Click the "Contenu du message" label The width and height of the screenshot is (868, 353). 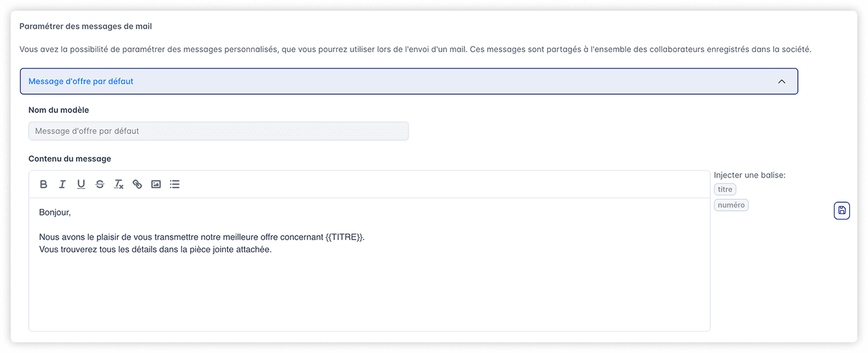69,159
